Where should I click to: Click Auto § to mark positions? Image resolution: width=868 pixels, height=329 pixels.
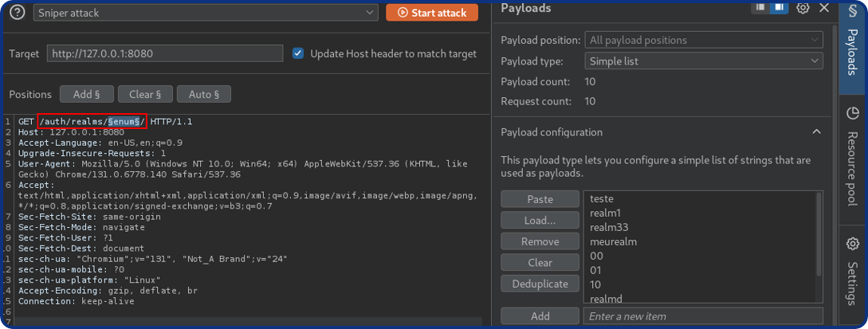tap(203, 94)
